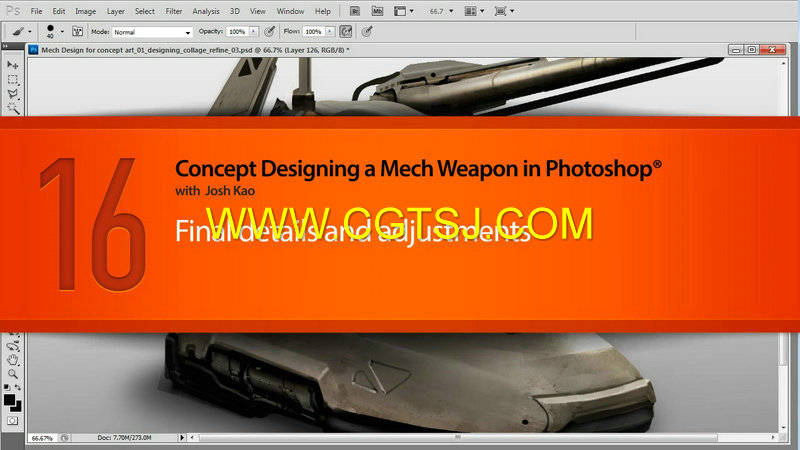The image size is (800, 450).
Task: Open the status bar info arrow menu
Action: tap(182, 438)
